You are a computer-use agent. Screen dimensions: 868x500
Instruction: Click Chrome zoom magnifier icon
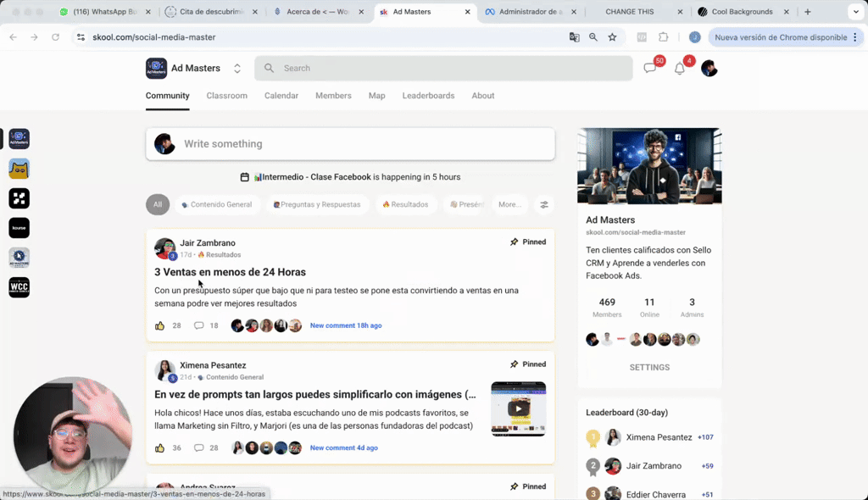click(x=593, y=37)
